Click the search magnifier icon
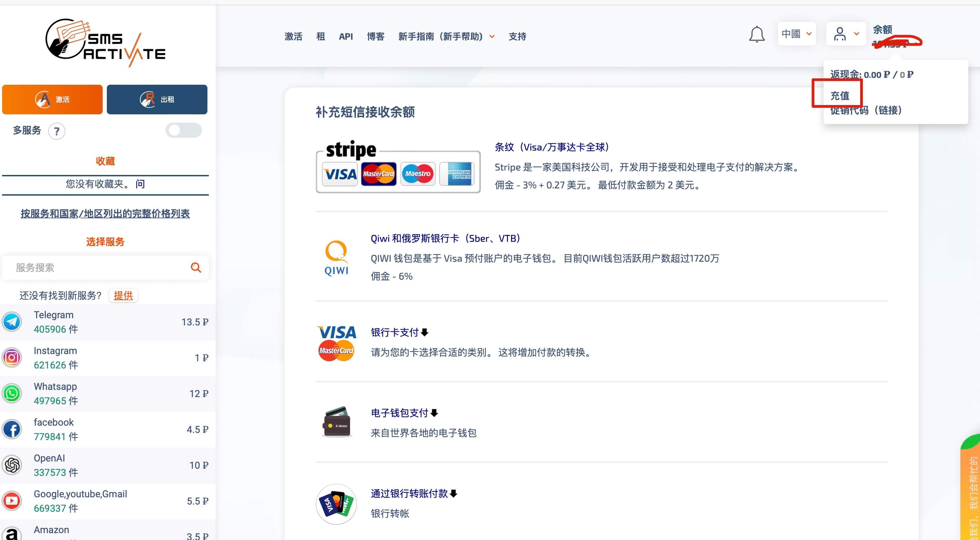Image resolution: width=980 pixels, height=540 pixels. point(196,268)
